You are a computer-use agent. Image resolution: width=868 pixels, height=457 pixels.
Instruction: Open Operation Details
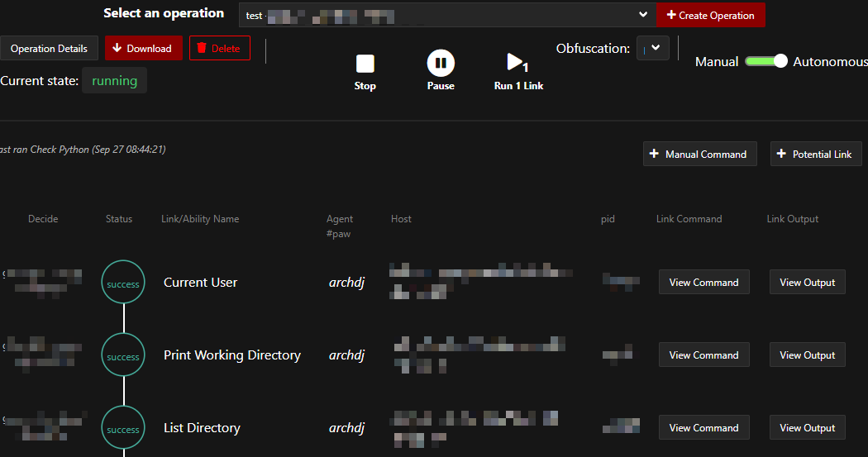click(49, 48)
